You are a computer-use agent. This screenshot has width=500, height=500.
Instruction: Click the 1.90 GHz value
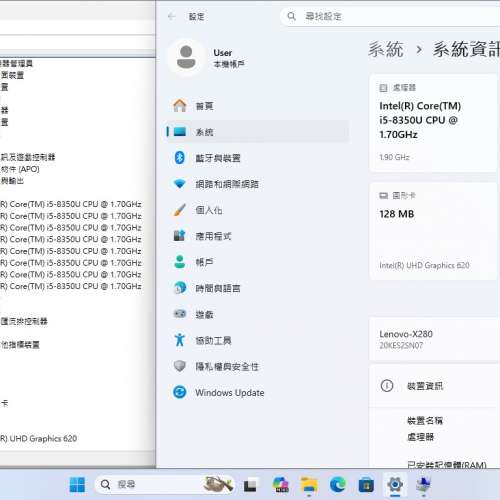coord(394,157)
